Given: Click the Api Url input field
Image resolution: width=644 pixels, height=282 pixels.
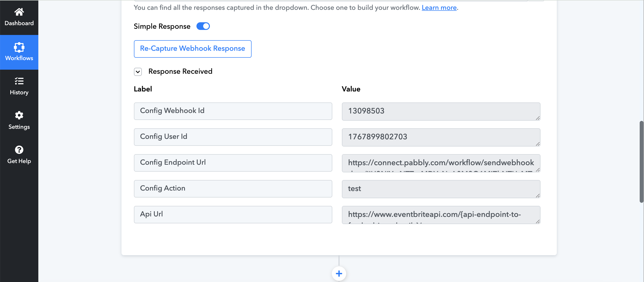Looking at the screenshot, I should [x=233, y=214].
